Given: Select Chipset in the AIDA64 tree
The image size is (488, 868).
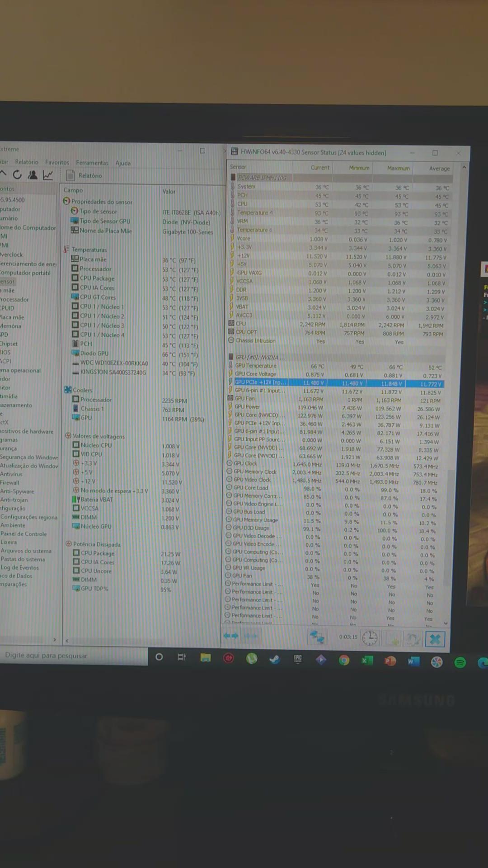Looking at the screenshot, I should tap(9, 344).
